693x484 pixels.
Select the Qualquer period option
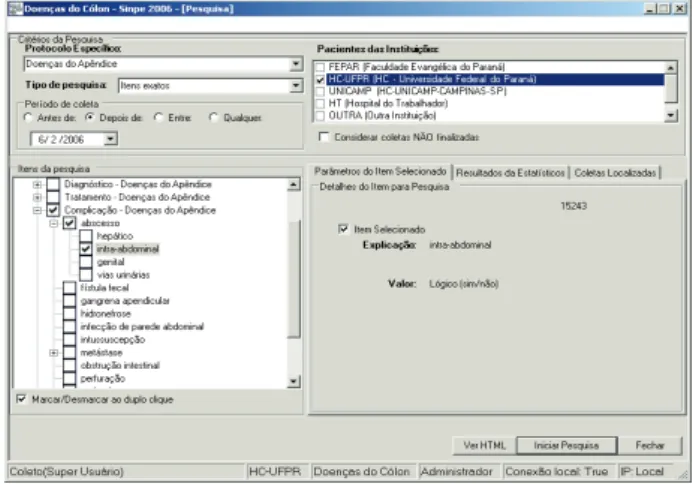pyautogui.click(x=214, y=118)
